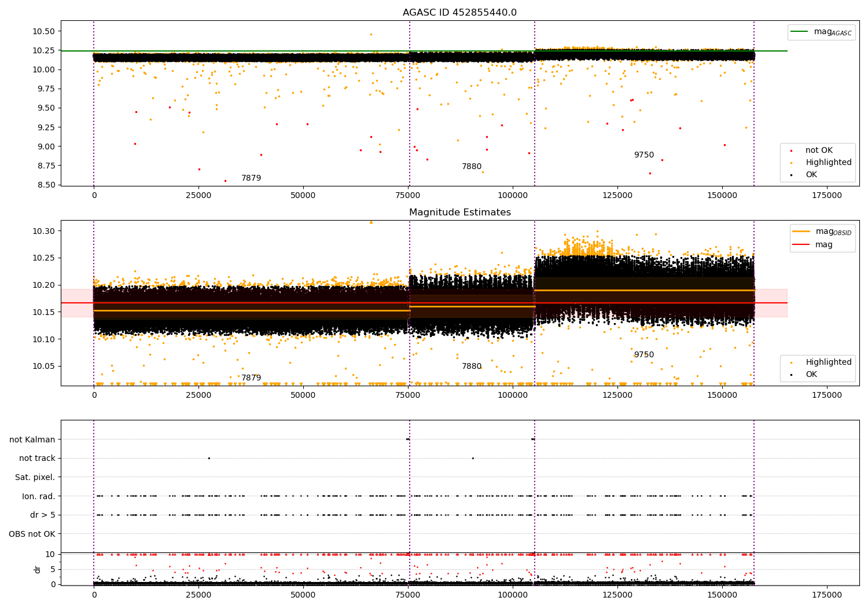Click the '10.00' y-tick of the top plot
The image size is (868, 608).
43,69
